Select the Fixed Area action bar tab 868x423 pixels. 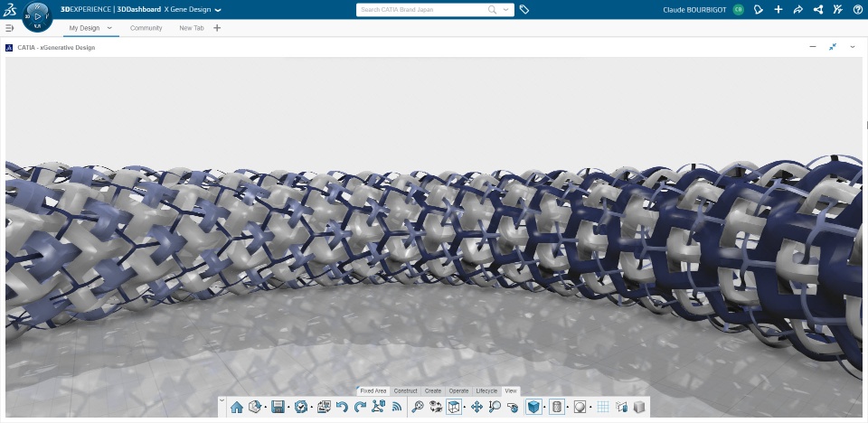[x=373, y=390]
